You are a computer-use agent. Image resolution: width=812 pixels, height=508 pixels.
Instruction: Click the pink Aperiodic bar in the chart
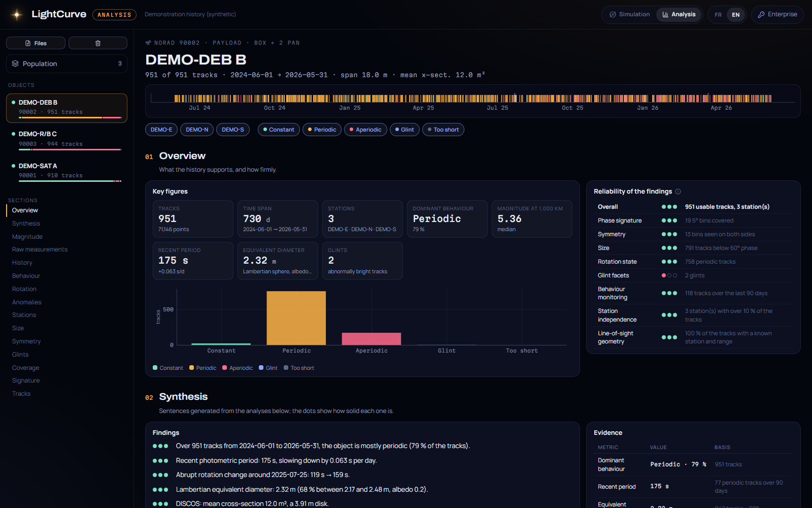pyautogui.click(x=371, y=339)
